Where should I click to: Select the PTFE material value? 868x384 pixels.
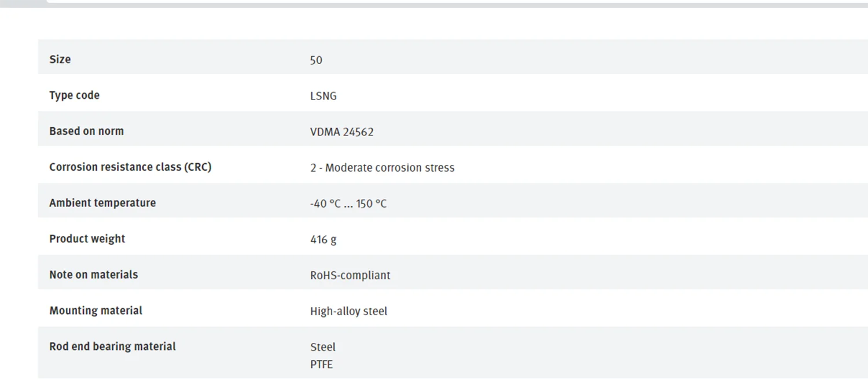coord(321,364)
